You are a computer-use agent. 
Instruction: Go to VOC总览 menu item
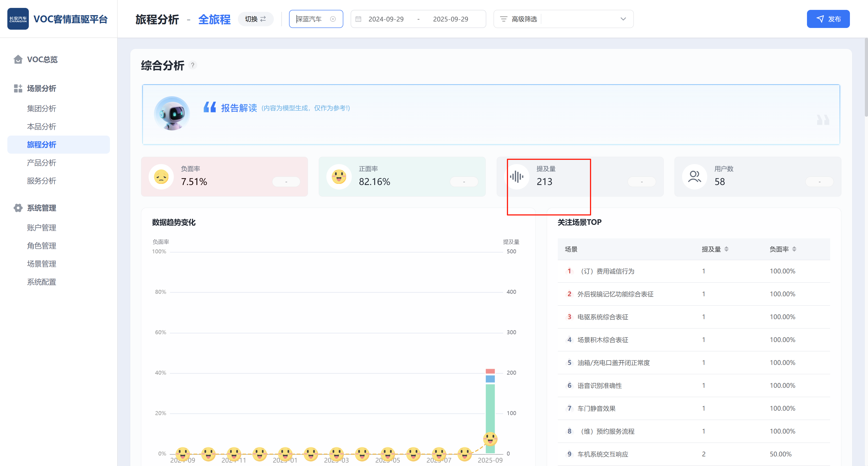pyautogui.click(x=42, y=60)
